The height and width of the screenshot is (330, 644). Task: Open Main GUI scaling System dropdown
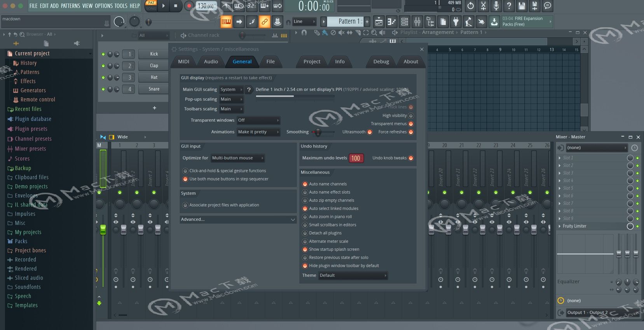point(231,90)
